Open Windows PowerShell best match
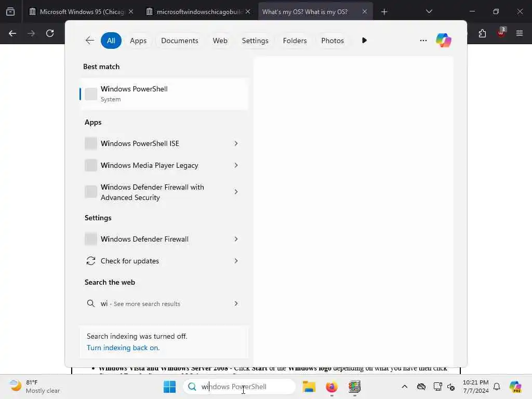Image resolution: width=532 pixels, height=399 pixels. point(164,94)
